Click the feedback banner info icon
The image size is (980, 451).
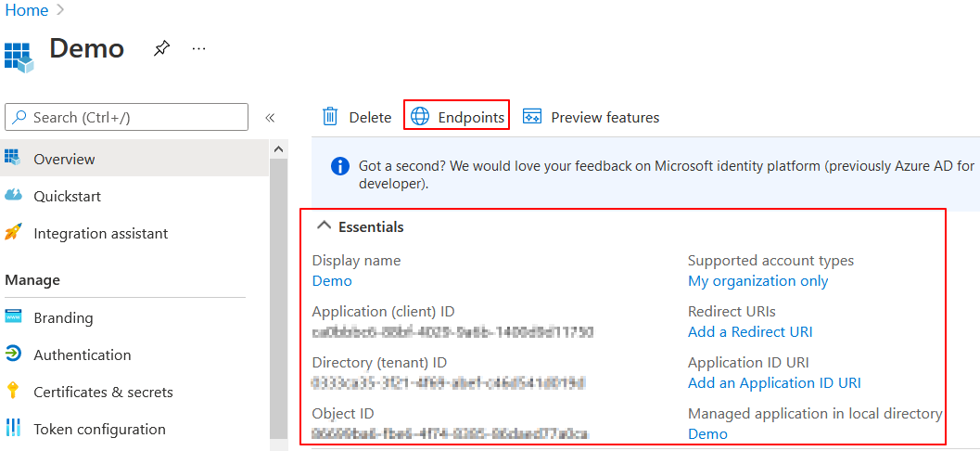(340, 166)
